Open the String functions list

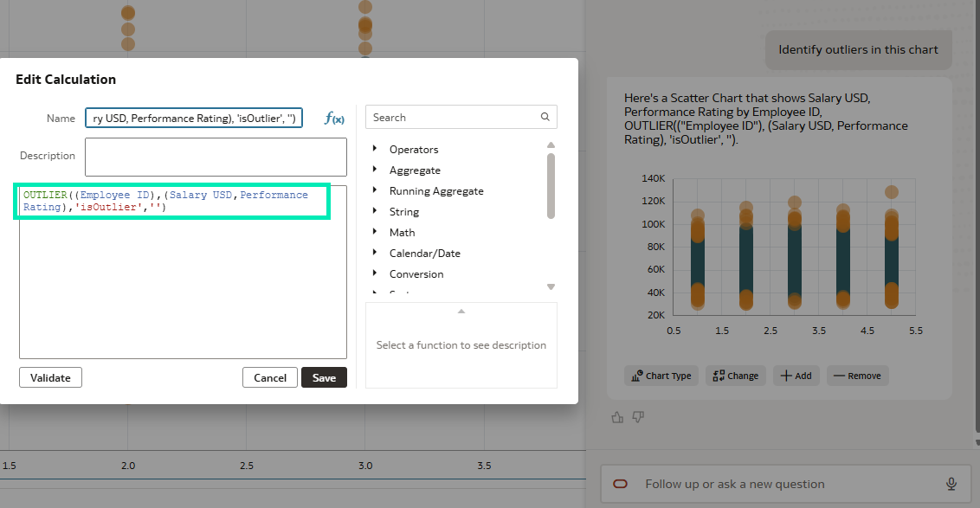pyautogui.click(x=403, y=211)
